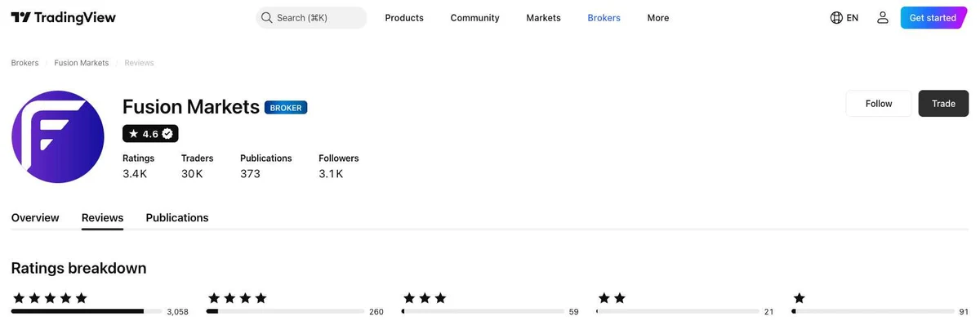980x330 pixels.
Task: Click the Reviews breadcrumb text
Action: (x=139, y=63)
